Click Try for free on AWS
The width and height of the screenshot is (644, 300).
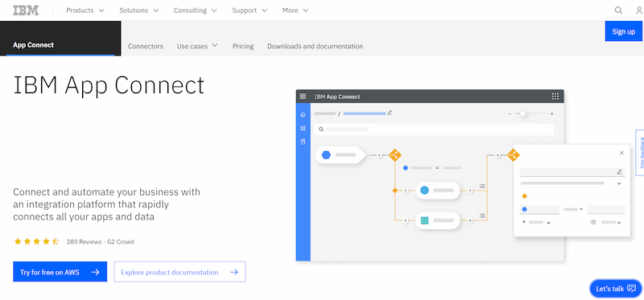60,272
